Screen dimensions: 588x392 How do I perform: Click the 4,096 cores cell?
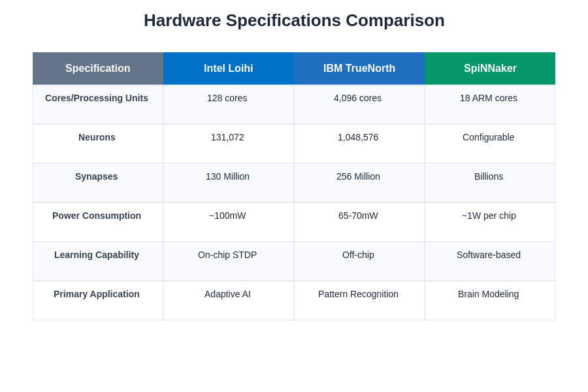click(x=358, y=98)
